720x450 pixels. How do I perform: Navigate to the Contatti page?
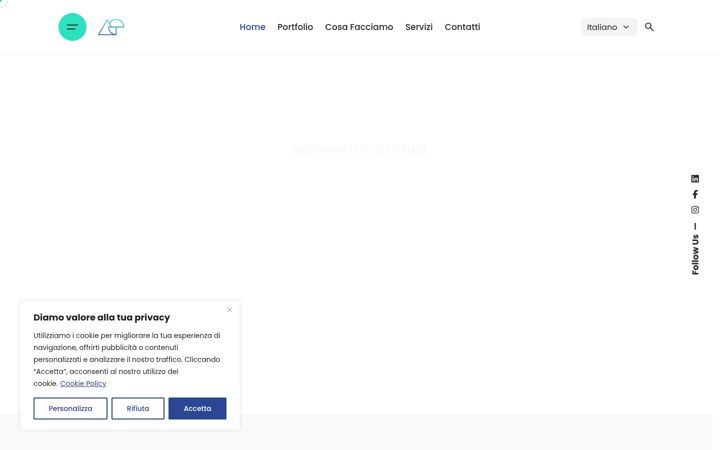(462, 27)
